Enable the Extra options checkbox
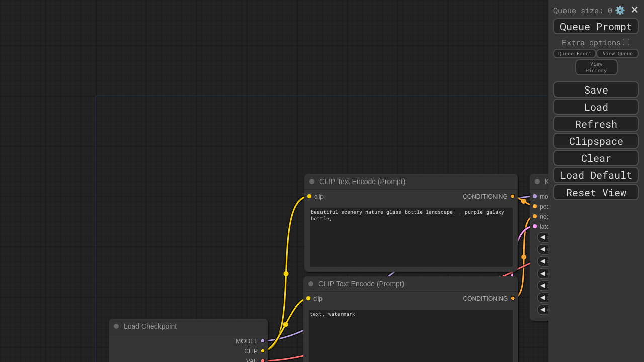This screenshot has height=362, width=644. pos(626,42)
